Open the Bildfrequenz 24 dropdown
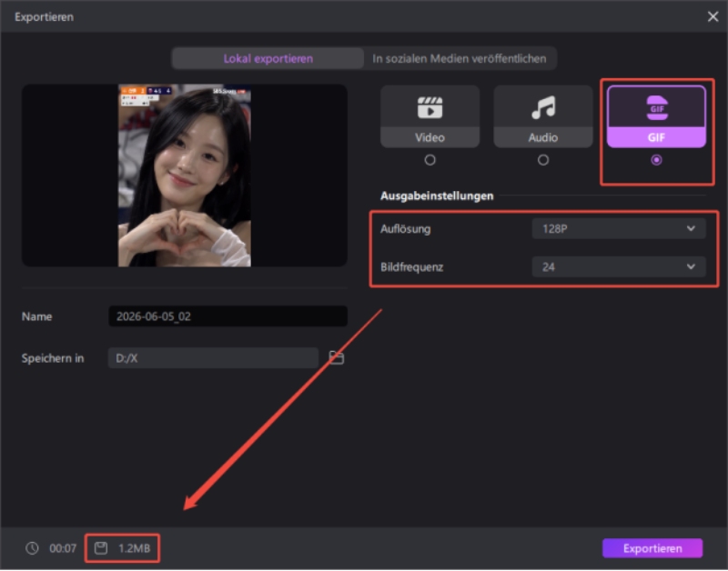This screenshot has width=728, height=571. [619, 266]
